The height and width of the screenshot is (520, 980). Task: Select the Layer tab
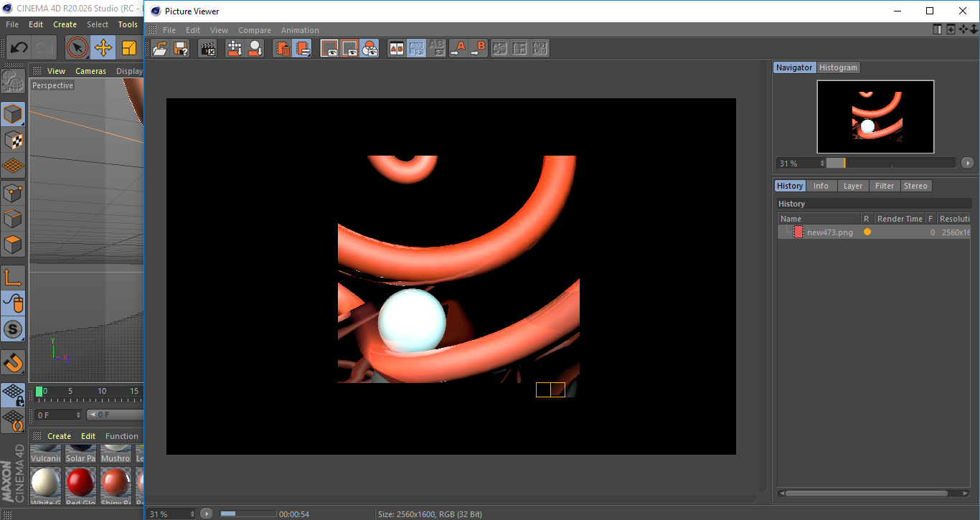tap(853, 186)
